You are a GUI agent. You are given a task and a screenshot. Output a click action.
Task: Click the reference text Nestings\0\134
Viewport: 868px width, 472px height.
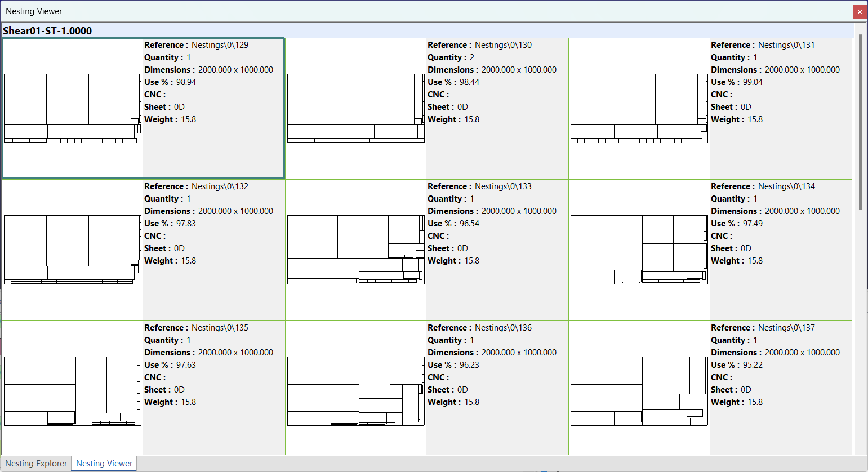786,186
